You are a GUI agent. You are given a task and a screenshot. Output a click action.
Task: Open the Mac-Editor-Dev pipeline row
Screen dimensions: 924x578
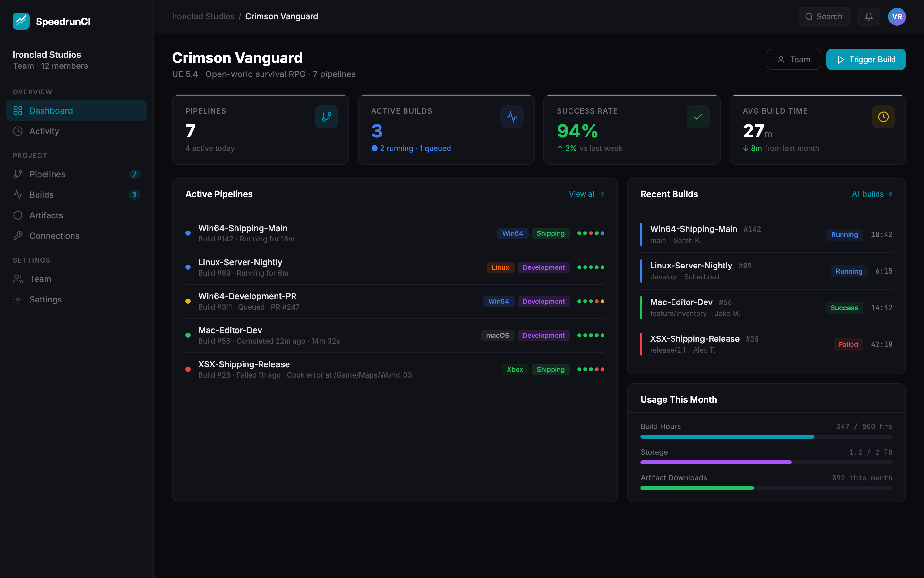(x=395, y=335)
